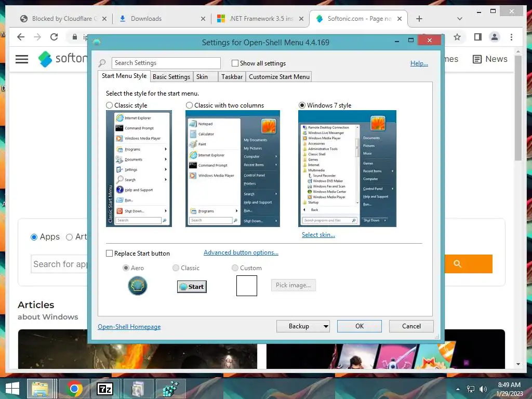The height and width of the screenshot is (399, 532).
Task: Click the Pick image button
Action: coord(293,285)
